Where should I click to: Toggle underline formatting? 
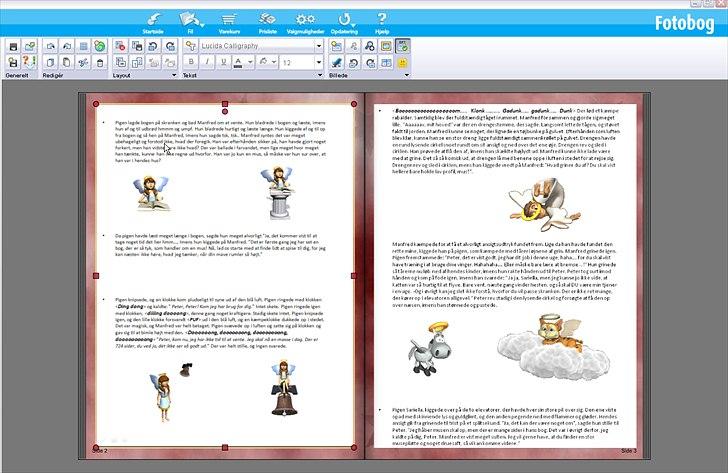coord(223,62)
